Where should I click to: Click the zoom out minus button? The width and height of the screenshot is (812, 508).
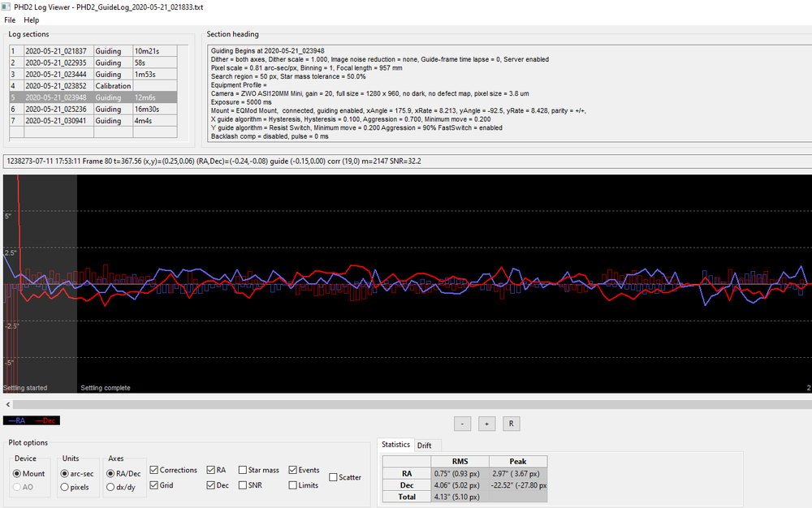(463, 424)
